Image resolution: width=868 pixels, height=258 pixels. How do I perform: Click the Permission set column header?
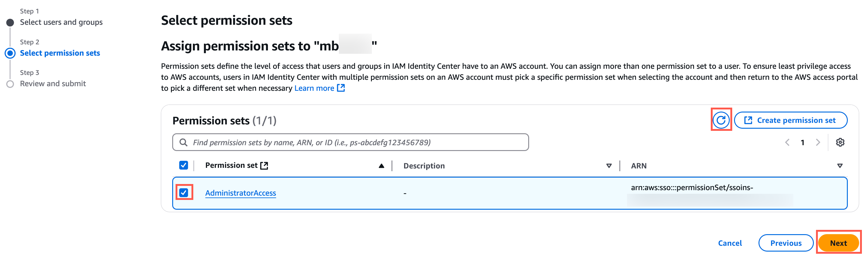coord(231,165)
